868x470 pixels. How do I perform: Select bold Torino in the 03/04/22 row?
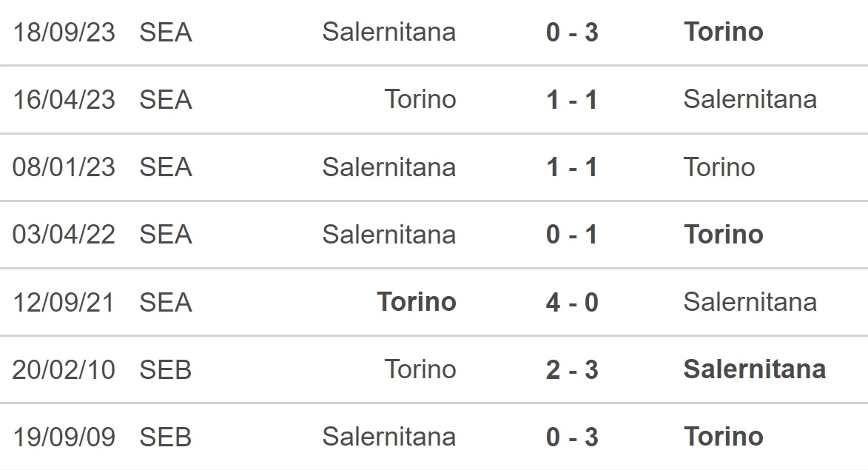point(724,234)
